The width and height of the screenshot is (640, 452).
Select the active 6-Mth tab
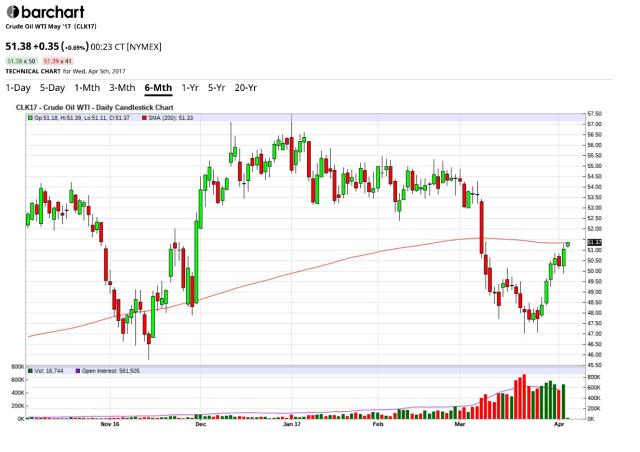(x=158, y=87)
